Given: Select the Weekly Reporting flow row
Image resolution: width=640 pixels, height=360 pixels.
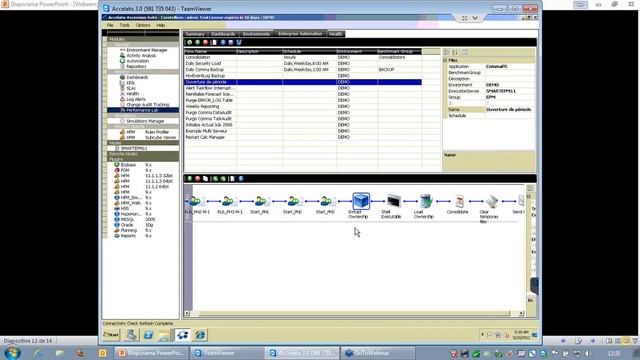Looking at the screenshot, I should coord(302,107).
